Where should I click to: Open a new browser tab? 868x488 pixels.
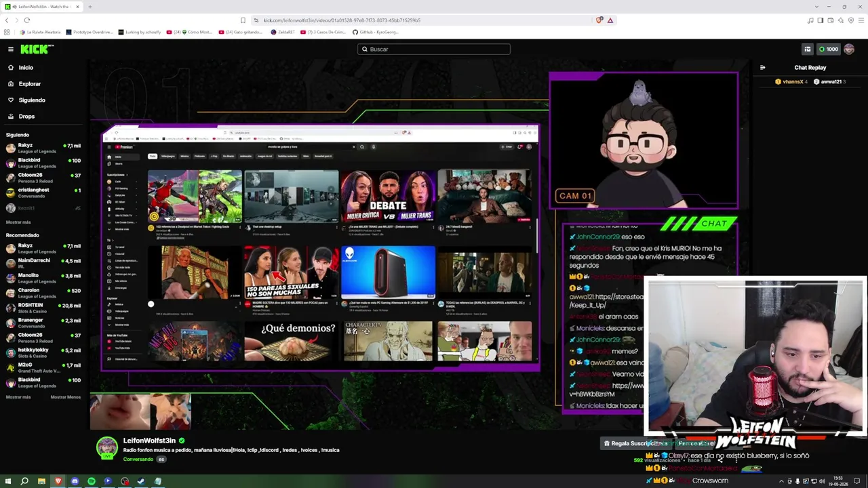pos(90,7)
